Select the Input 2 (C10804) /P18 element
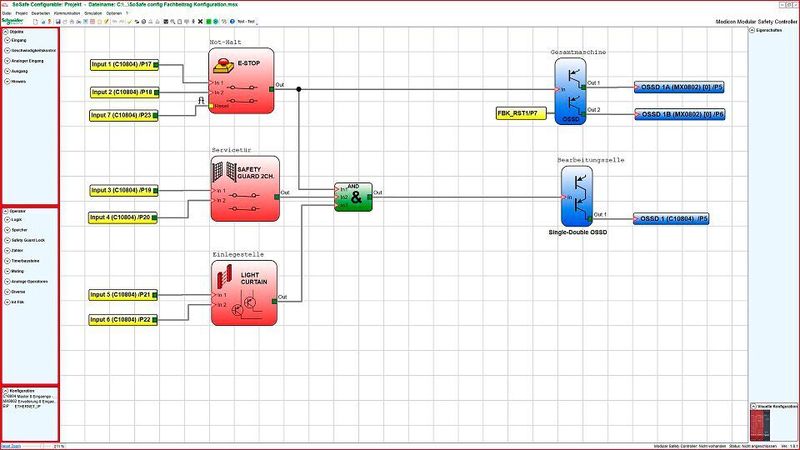Viewport: 800px width, 450px height. [125, 92]
